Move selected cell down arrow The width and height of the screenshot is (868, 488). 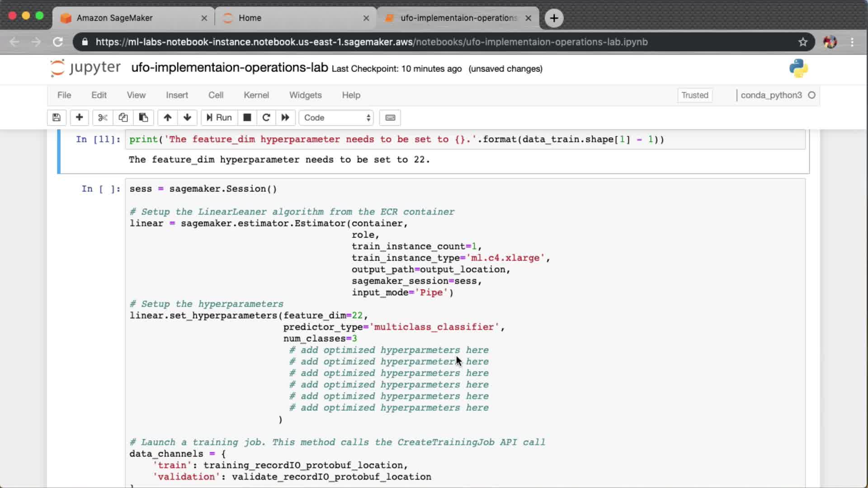(x=187, y=117)
